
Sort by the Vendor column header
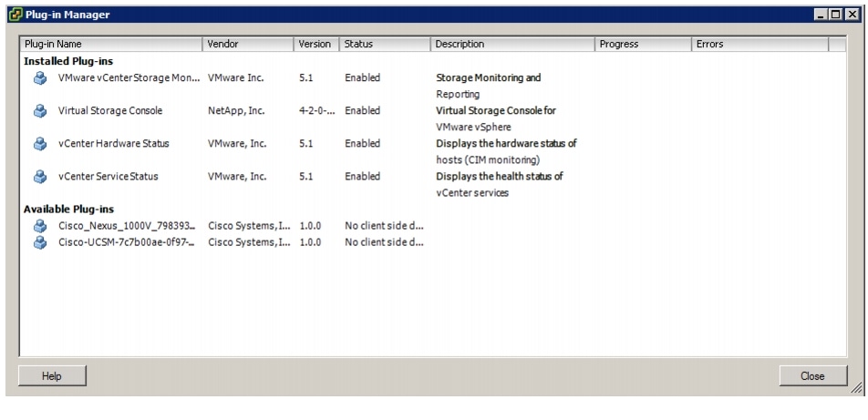tap(249, 45)
